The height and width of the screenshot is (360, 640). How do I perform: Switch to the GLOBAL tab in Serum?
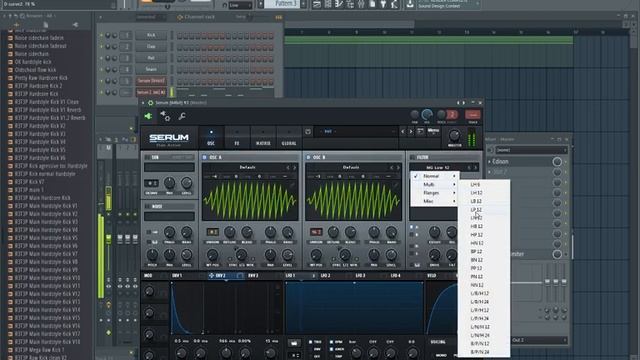pos(289,138)
